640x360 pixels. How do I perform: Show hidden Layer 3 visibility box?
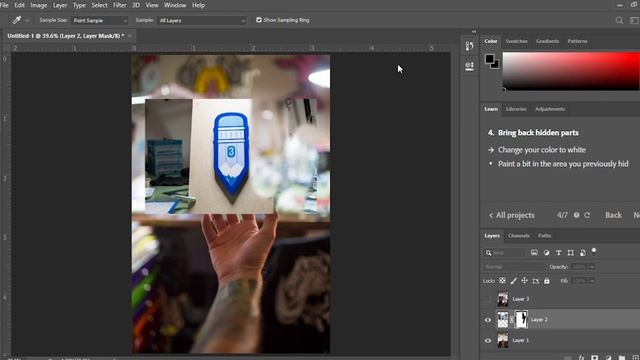(488, 299)
